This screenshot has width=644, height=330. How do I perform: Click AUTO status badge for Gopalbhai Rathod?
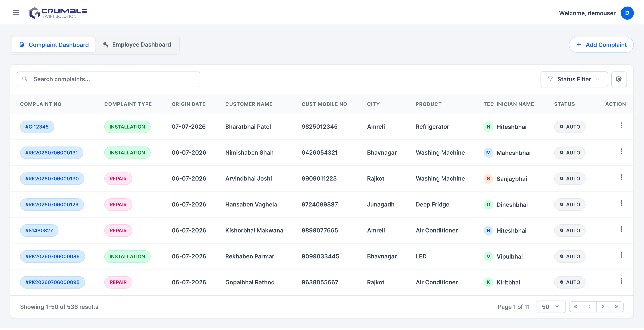pos(570,282)
